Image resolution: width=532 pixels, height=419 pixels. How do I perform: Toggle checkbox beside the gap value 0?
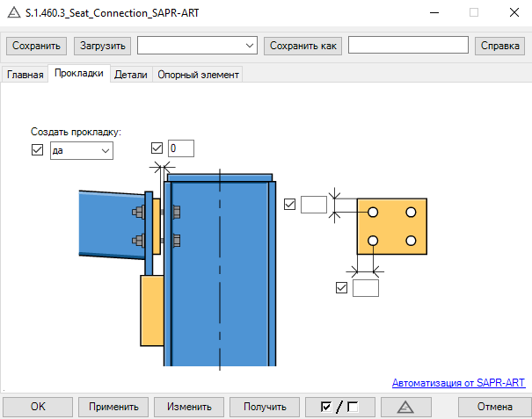tap(157, 148)
